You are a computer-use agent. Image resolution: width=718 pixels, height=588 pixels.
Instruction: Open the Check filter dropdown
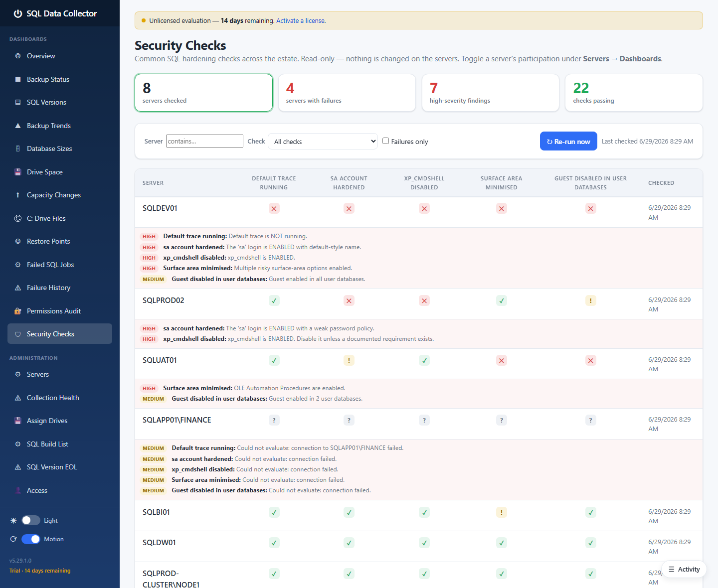(323, 142)
